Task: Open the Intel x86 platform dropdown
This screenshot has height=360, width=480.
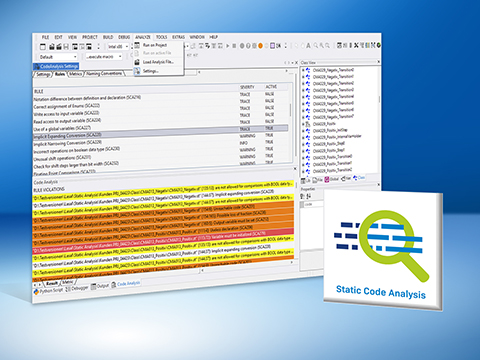Action: click(x=118, y=47)
